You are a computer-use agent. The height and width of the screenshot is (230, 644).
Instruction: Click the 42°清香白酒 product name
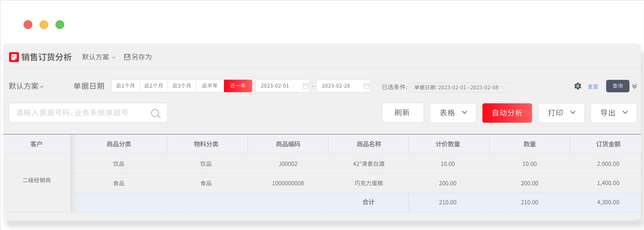click(369, 164)
